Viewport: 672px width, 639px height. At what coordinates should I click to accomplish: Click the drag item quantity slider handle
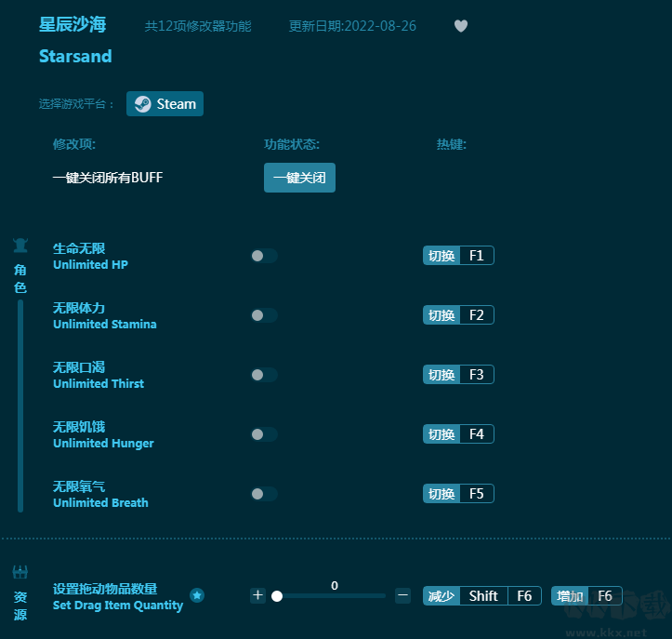[277, 596]
